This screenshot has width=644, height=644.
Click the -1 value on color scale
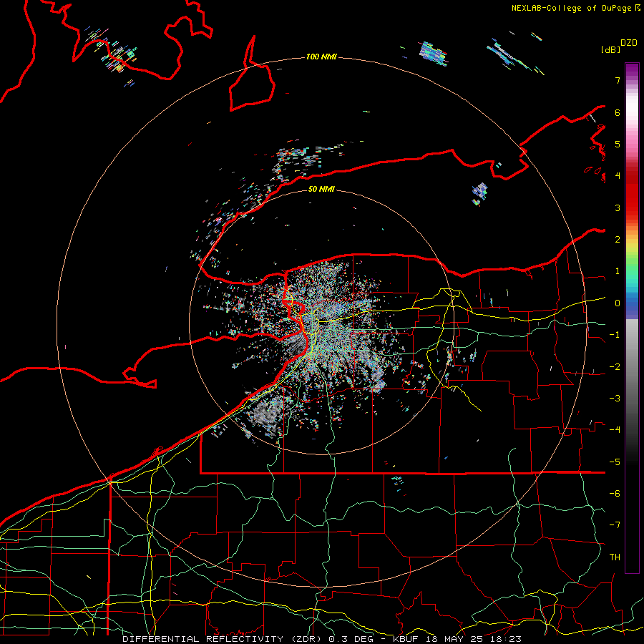[615, 335]
